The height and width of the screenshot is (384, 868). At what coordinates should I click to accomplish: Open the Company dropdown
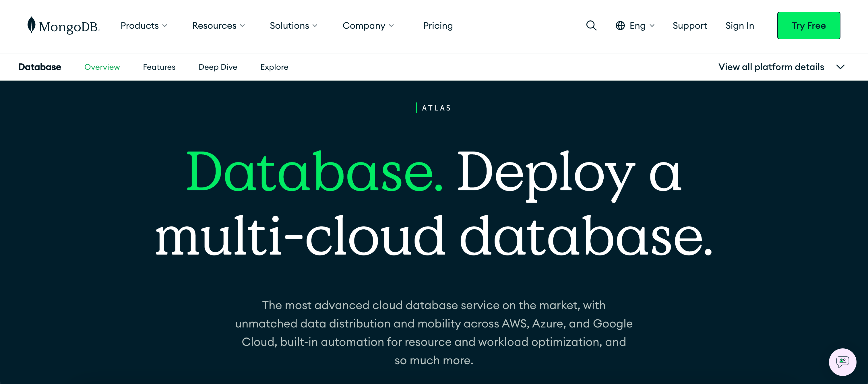[368, 26]
